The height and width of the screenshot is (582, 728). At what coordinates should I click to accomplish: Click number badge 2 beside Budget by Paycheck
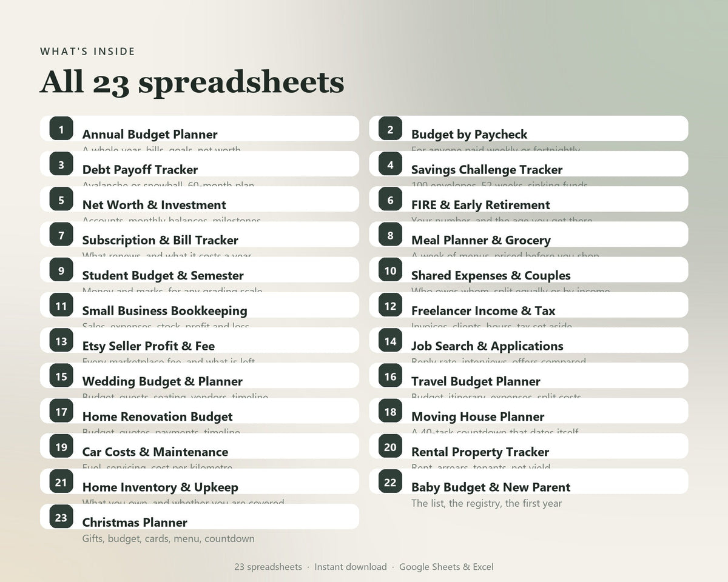(x=390, y=129)
